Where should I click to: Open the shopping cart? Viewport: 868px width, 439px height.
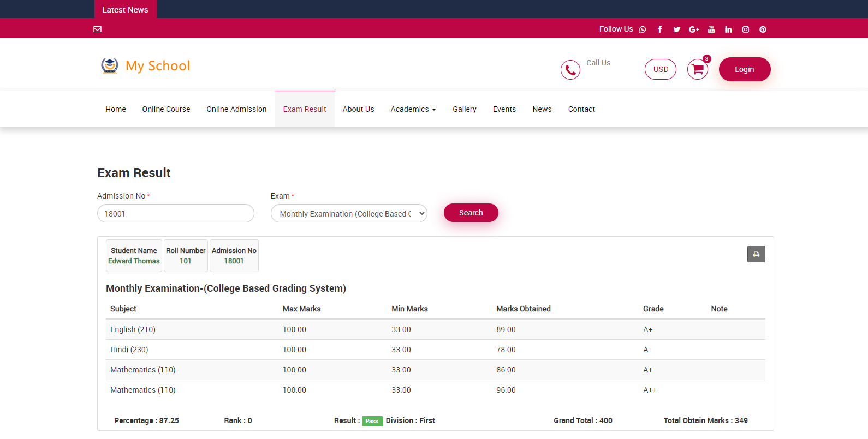[x=697, y=69]
